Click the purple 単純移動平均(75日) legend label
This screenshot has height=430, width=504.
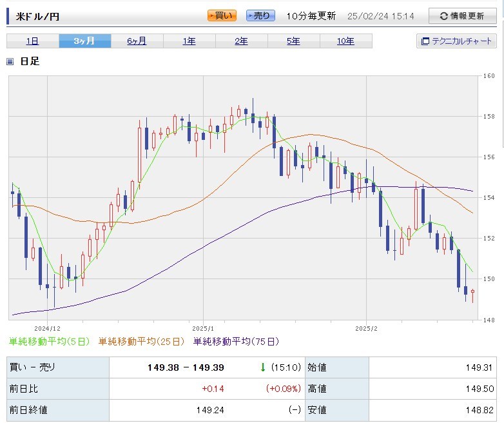coord(236,341)
